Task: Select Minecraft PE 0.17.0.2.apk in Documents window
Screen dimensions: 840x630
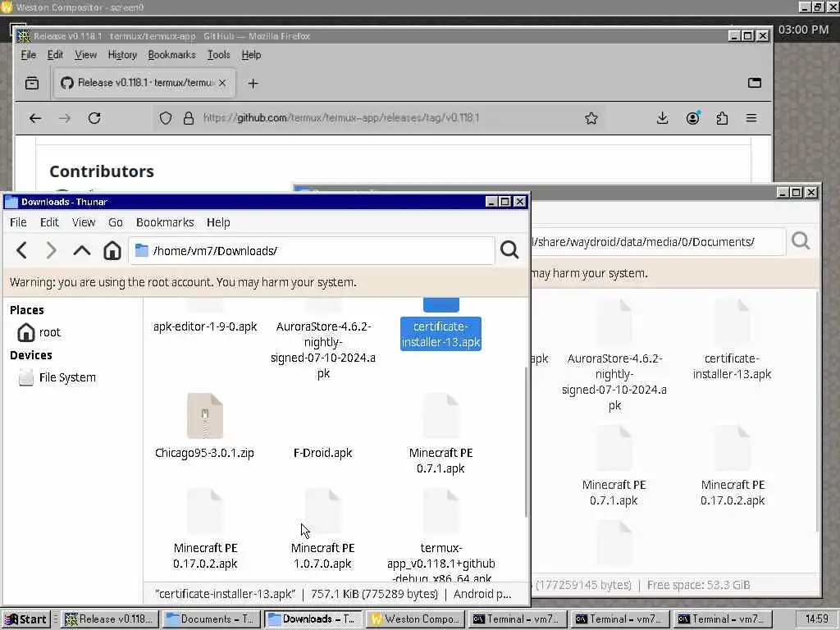Action: pyautogui.click(x=733, y=466)
